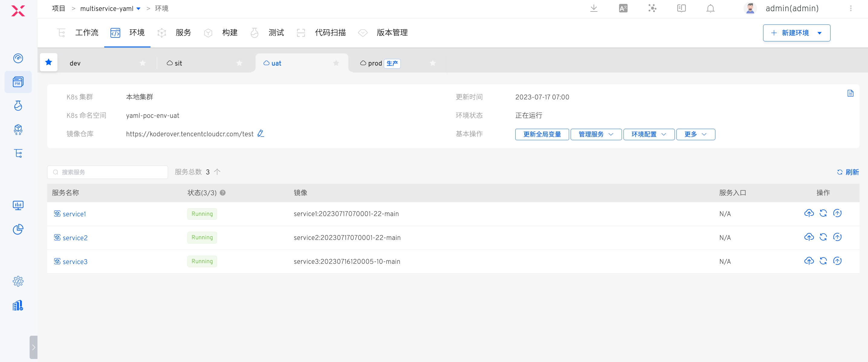Open the documentation book icon
This screenshot has height=362, width=868.
coord(681,8)
